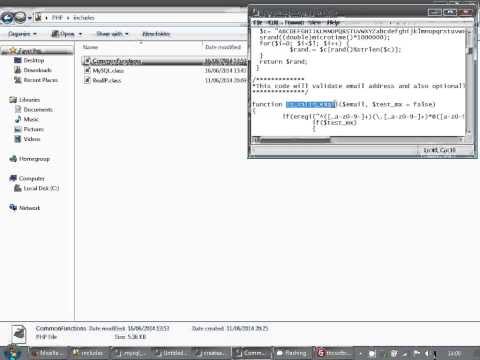Select the CommonFunctions file row

tap(164, 61)
